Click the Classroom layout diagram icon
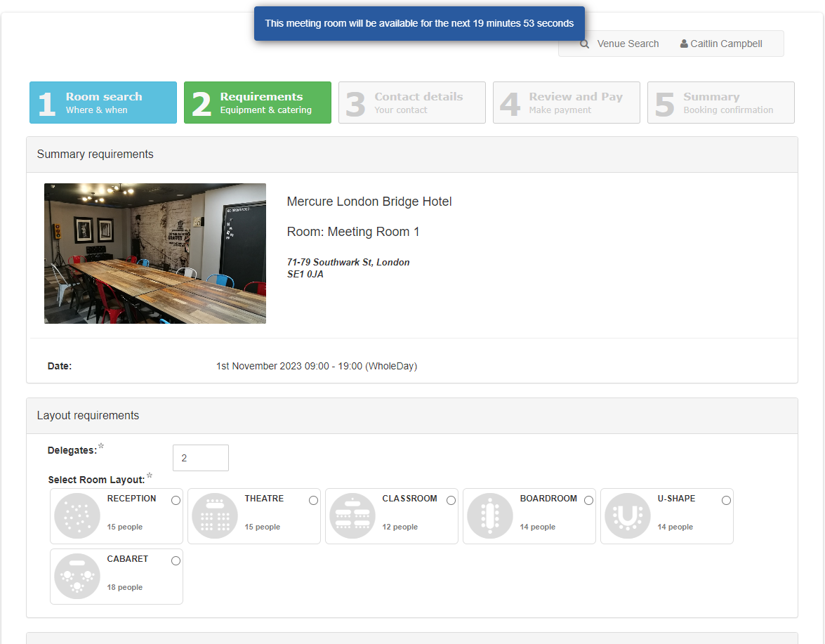 [x=352, y=515]
